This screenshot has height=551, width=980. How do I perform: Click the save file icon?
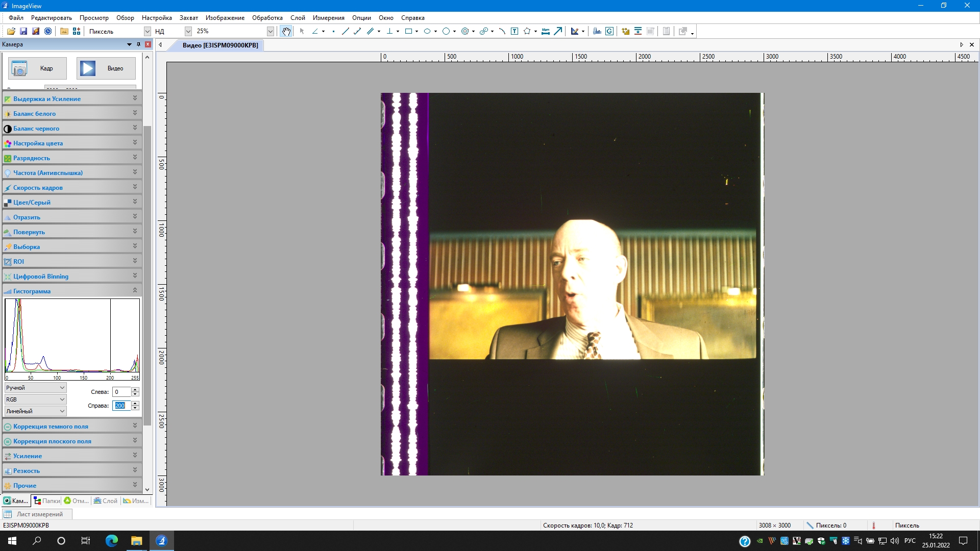23,32
